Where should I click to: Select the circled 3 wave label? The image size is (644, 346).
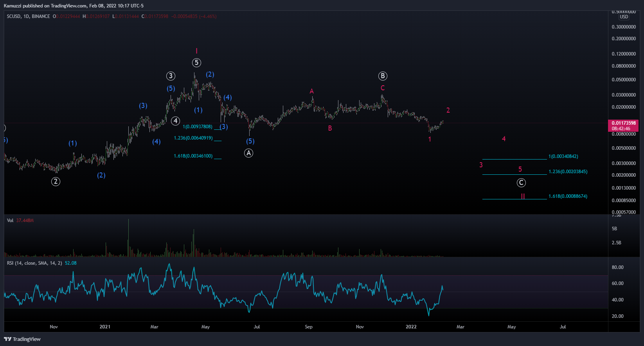tap(171, 76)
